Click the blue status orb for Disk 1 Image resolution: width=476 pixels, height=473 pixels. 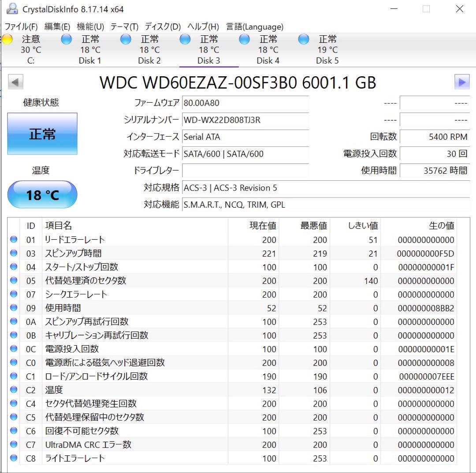click(66, 39)
